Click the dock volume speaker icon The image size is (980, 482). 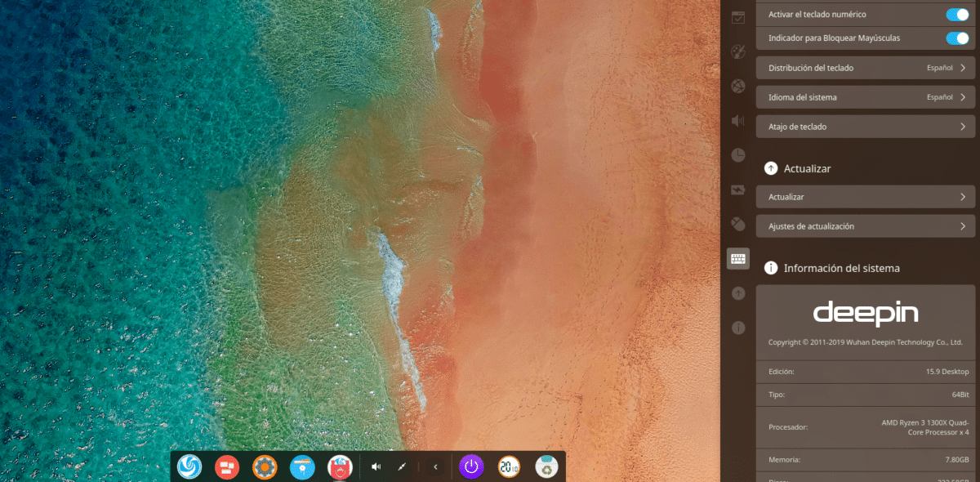(376, 466)
